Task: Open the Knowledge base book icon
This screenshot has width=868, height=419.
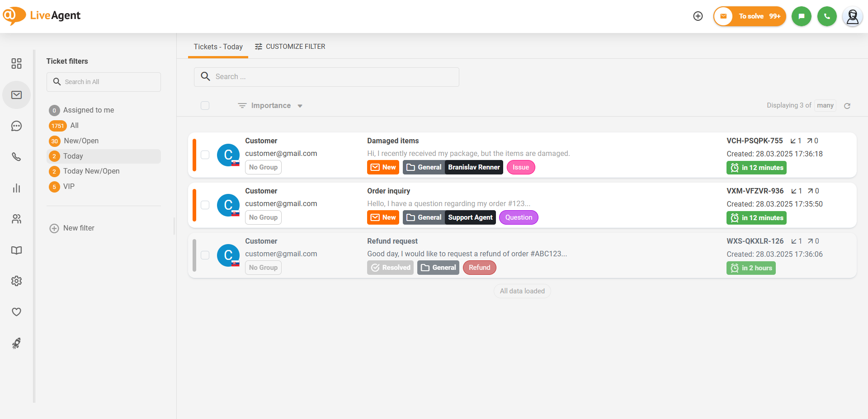Action: click(x=16, y=250)
